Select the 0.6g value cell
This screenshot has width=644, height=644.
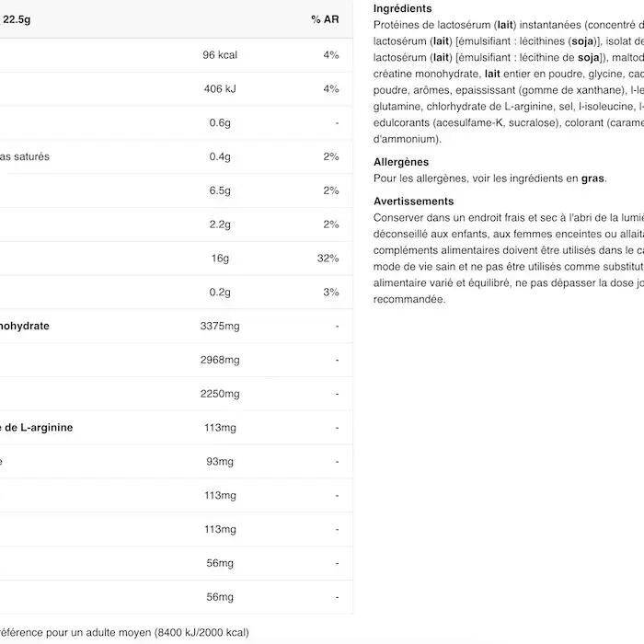click(x=220, y=123)
